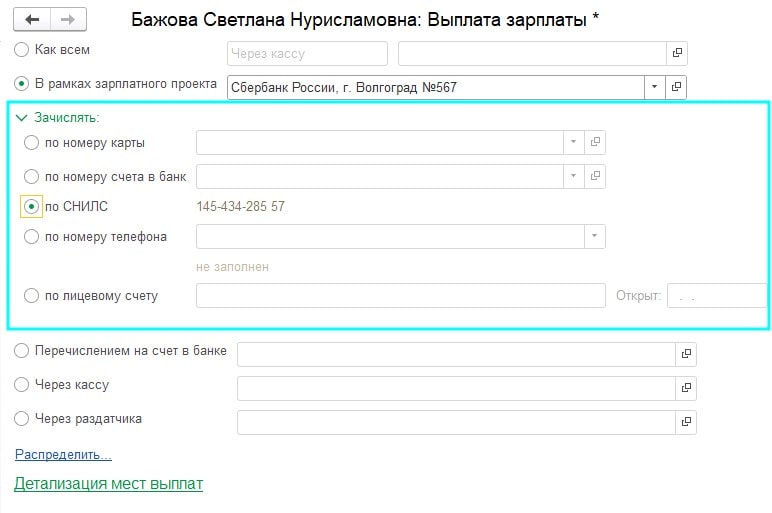Choose the 'по номеру карты' radio button

point(32,143)
